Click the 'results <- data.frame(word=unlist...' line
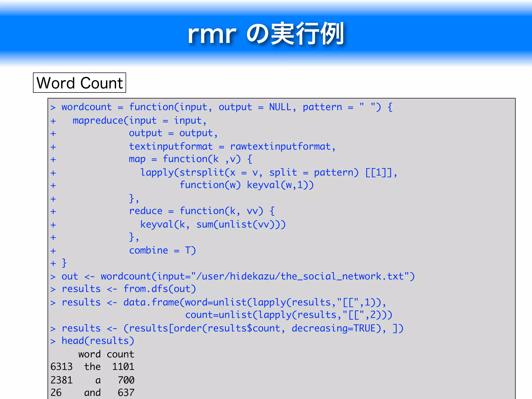The height and width of the screenshot is (399, 532). pyautogui.click(x=218, y=302)
